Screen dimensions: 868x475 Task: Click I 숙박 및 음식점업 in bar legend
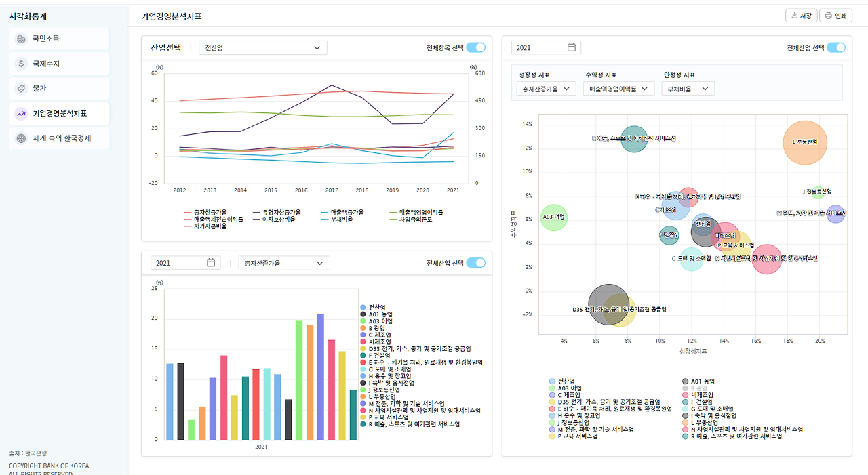tap(387, 383)
